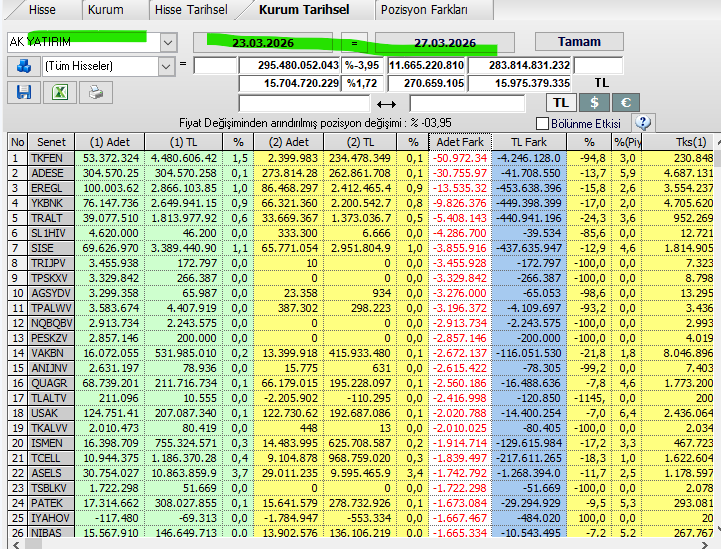The image size is (721, 549).
Task: Pick start date 23.03.2026 button
Action: point(263,43)
